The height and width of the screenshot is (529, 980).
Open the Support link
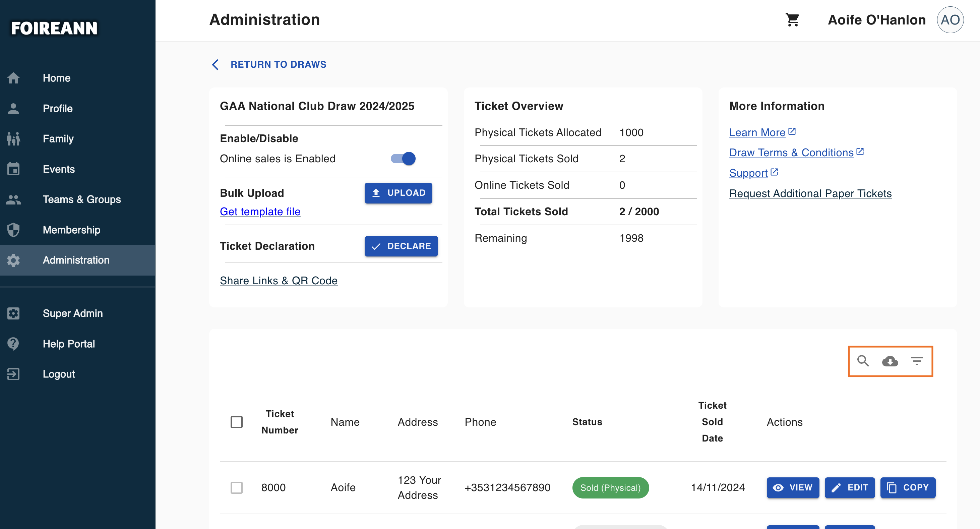pyautogui.click(x=748, y=173)
